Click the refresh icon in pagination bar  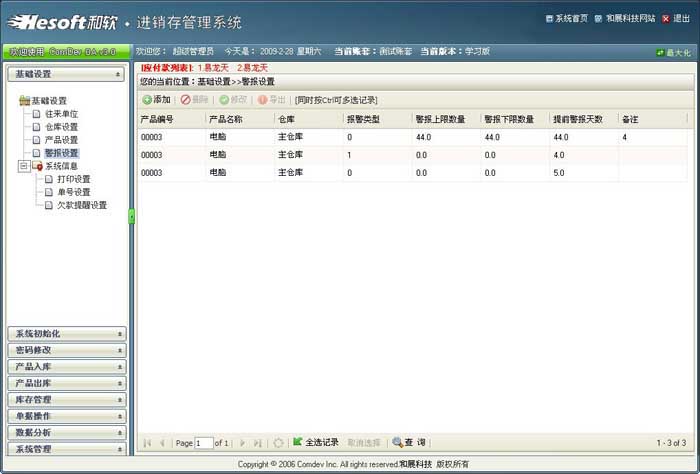click(278, 442)
